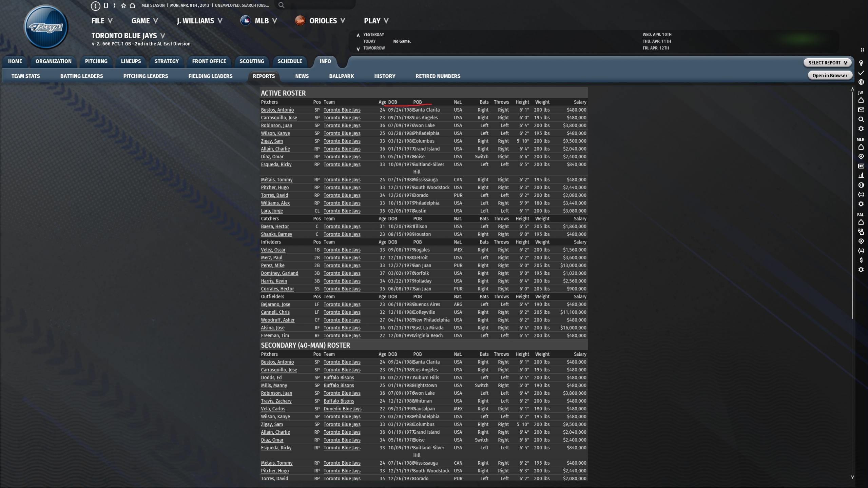Click the baseball icon in MLB sidebar

[861, 185]
